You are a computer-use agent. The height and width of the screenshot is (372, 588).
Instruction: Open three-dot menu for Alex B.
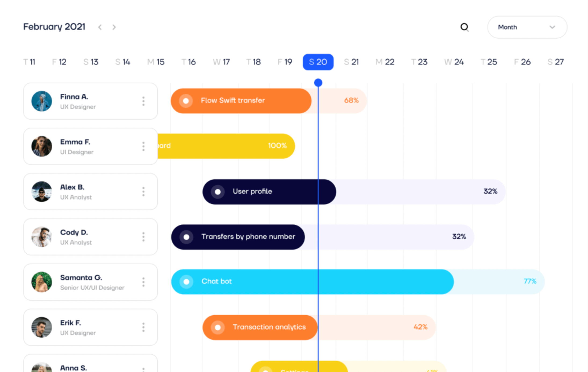[x=143, y=192]
